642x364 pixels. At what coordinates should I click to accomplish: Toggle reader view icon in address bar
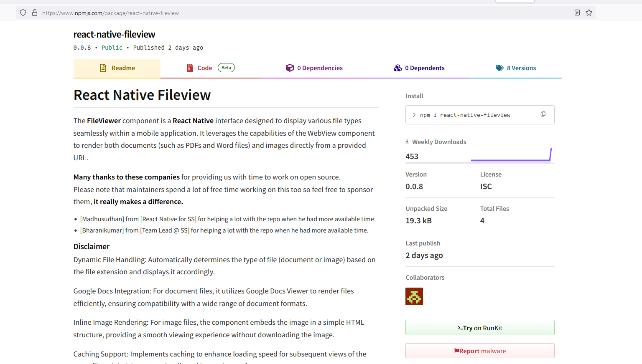point(577,13)
